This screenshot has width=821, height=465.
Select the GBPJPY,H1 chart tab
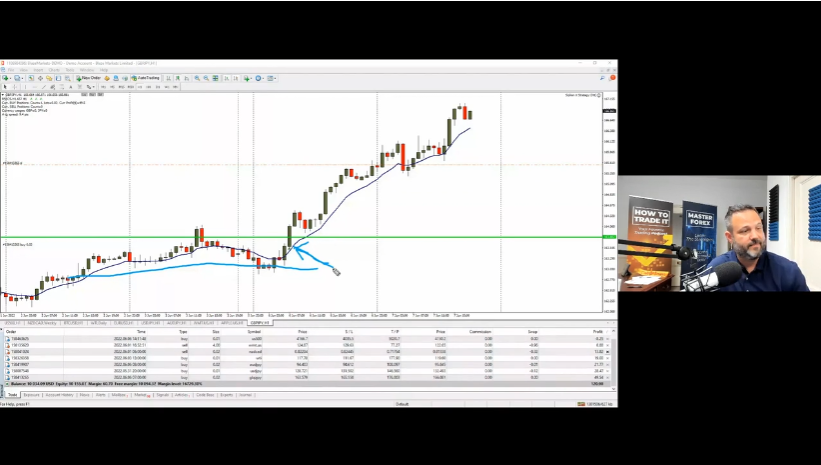tap(259, 323)
